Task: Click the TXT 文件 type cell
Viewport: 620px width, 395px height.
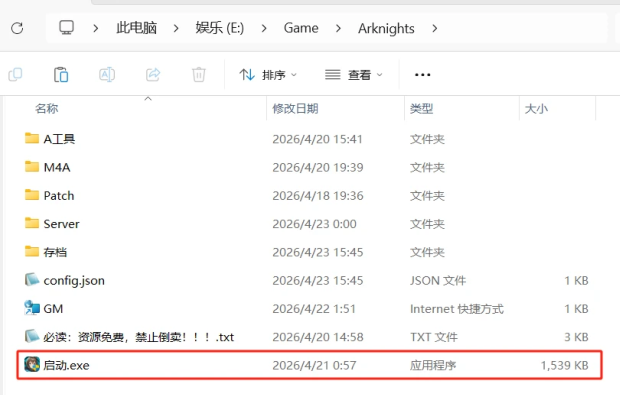Action: pos(434,337)
